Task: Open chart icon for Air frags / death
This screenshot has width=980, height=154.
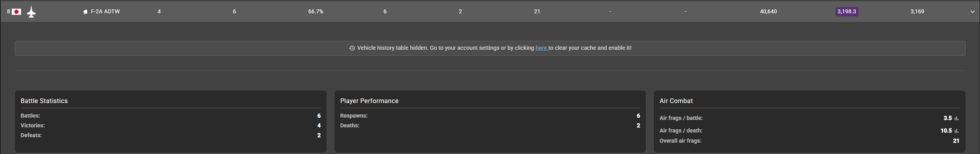Action: point(956,131)
